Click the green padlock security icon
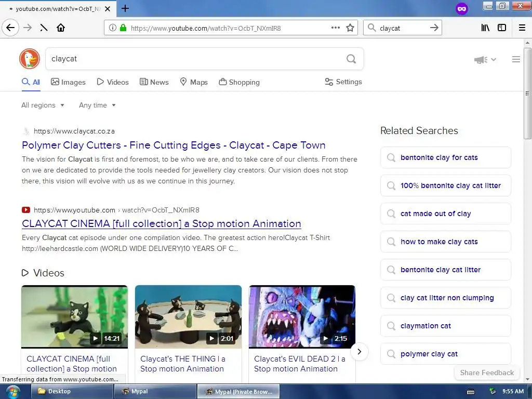Image resolution: width=532 pixels, height=399 pixels. tap(123, 28)
